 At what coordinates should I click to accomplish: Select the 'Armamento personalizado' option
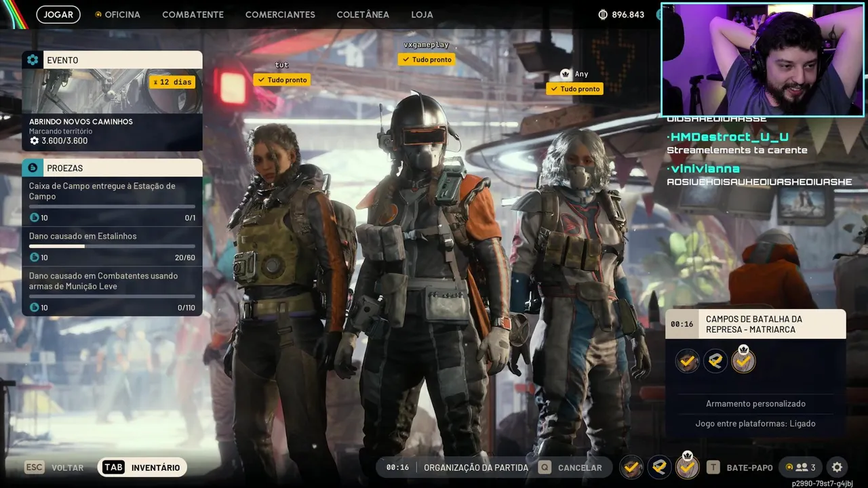(x=755, y=403)
